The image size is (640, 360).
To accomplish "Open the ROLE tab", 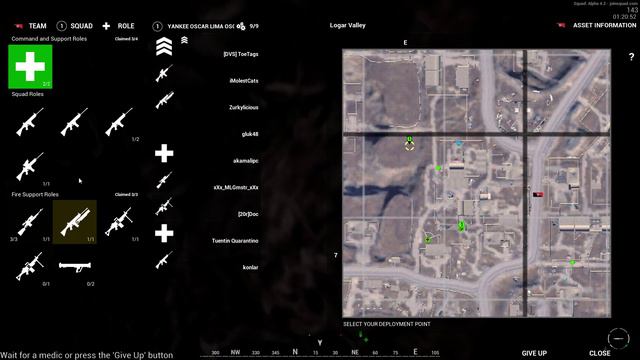I will point(126,26).
